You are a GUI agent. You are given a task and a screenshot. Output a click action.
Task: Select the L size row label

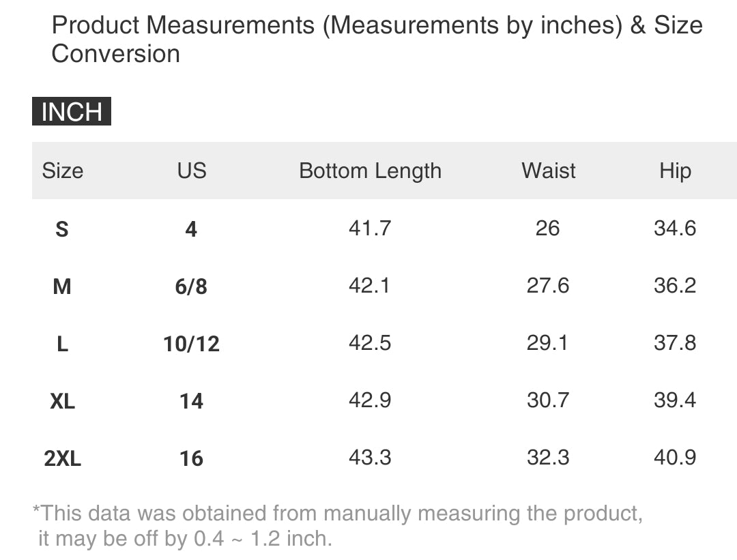tap(62, 344)
